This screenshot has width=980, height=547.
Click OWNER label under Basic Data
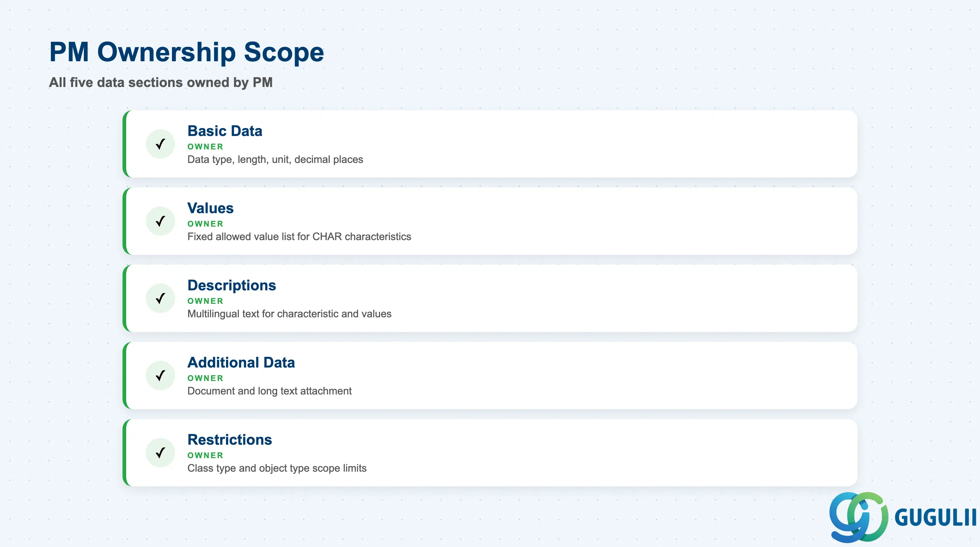[205, 147]
